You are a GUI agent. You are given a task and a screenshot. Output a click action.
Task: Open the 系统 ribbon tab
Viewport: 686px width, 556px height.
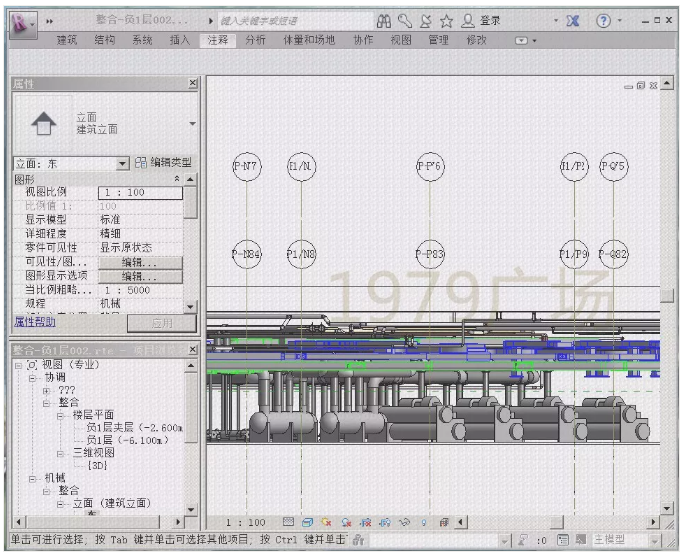tap(142, 40)
